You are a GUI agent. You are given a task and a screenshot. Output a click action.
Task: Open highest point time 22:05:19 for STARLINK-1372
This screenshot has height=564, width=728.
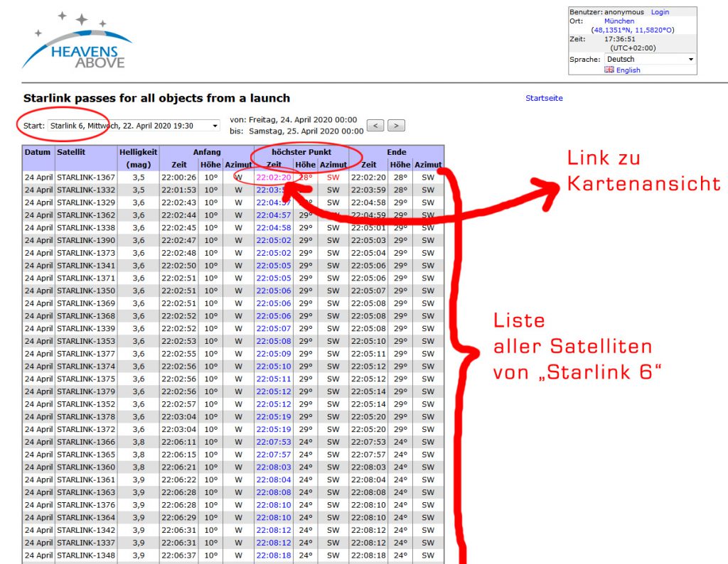click(x=274, y=429)
